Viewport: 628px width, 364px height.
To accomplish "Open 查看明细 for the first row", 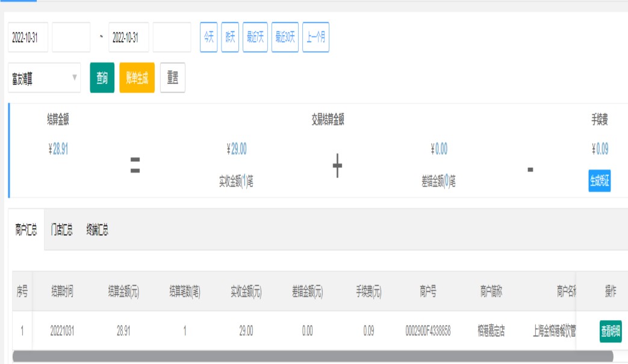I will point(611,331).
